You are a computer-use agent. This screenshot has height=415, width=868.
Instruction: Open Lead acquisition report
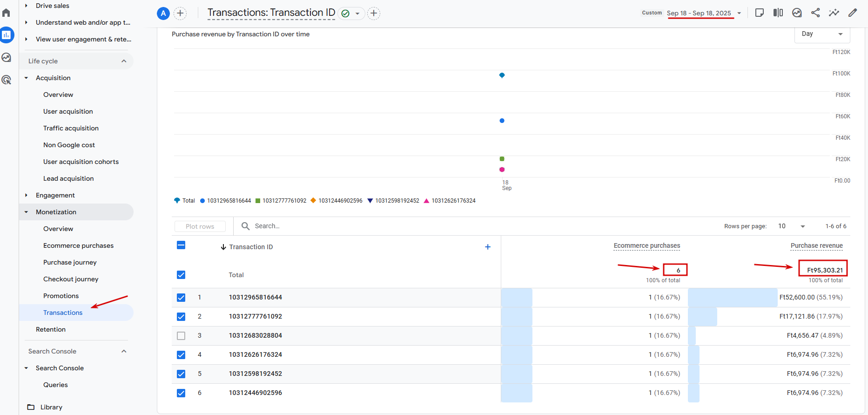point(68,178)
